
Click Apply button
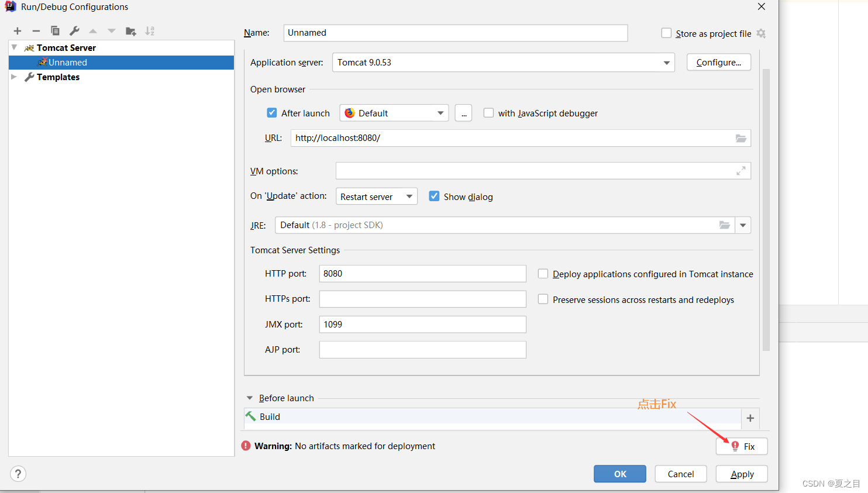click(742, 474)
